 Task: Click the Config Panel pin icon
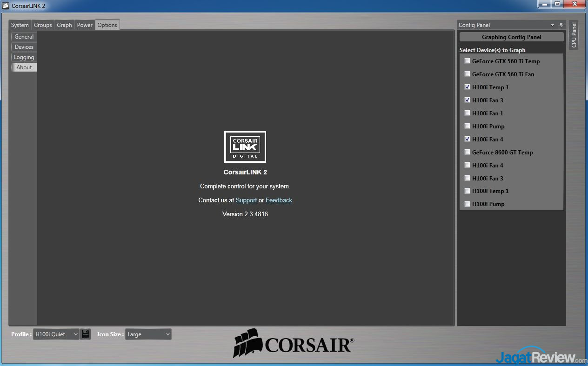pyautogui.click(x=561, y=25)
